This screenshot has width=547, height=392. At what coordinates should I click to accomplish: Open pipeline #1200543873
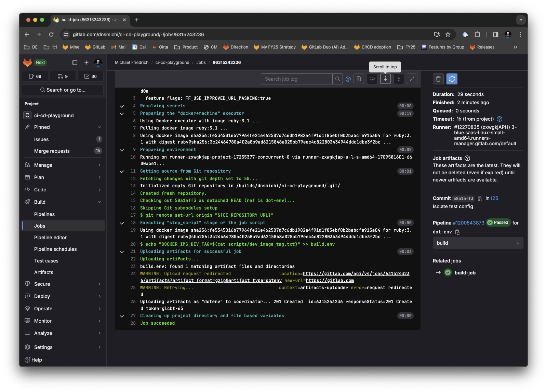point(468,222)
